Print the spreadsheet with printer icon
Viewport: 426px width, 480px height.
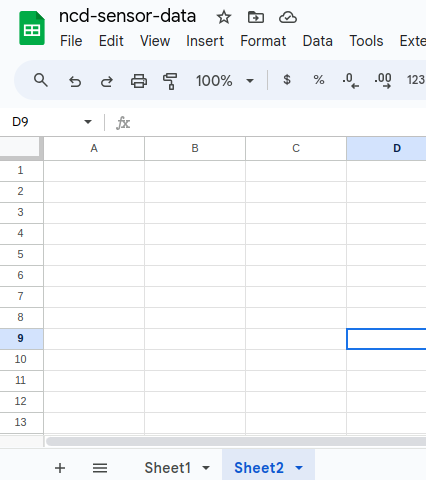[139, 81]
